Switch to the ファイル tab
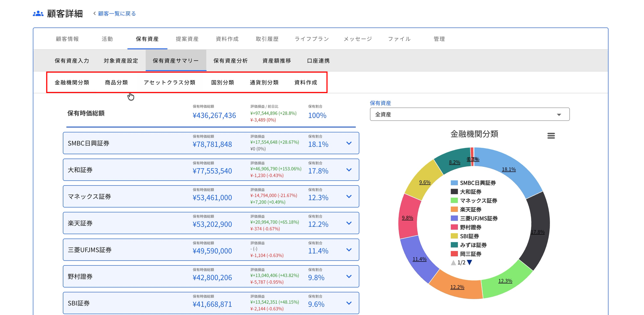644x315 pixels. click(399, 39)
